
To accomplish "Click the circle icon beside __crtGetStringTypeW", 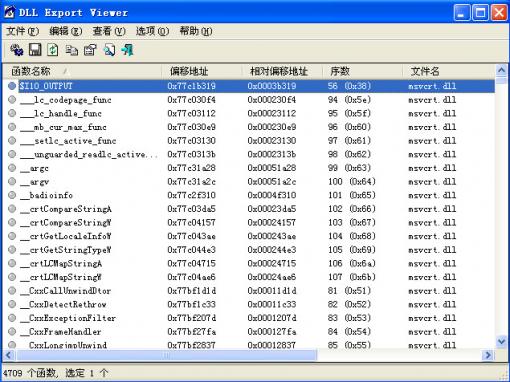I will click(x=12, y=250).
